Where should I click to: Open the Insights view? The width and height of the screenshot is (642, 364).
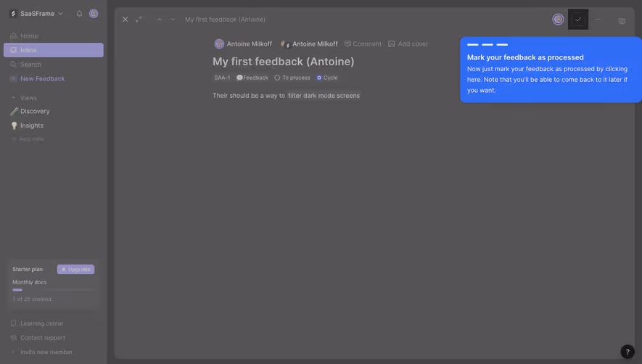coord(31,125)
